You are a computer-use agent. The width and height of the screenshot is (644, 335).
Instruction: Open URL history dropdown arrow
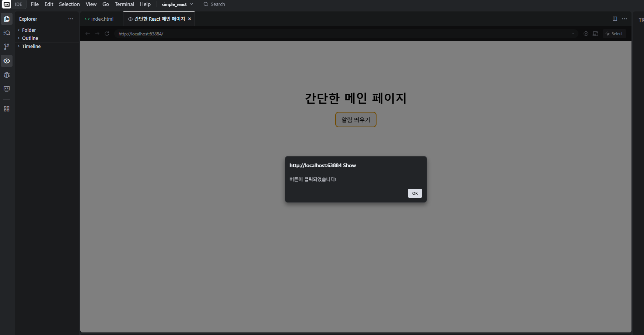[x=573, y=34]
